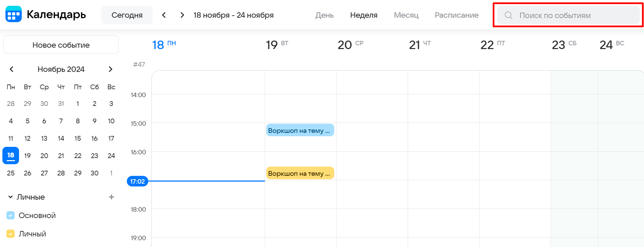This screenshot has width=644, height=247.
Task: Go to next week using header arrow
Action: [182, 15]
